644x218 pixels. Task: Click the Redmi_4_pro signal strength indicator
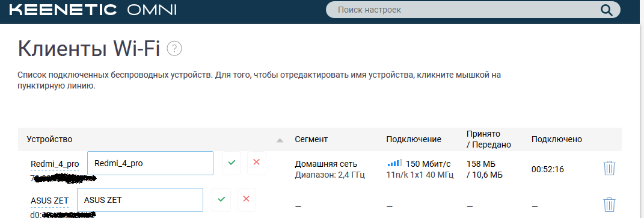(x=394, y=163)
